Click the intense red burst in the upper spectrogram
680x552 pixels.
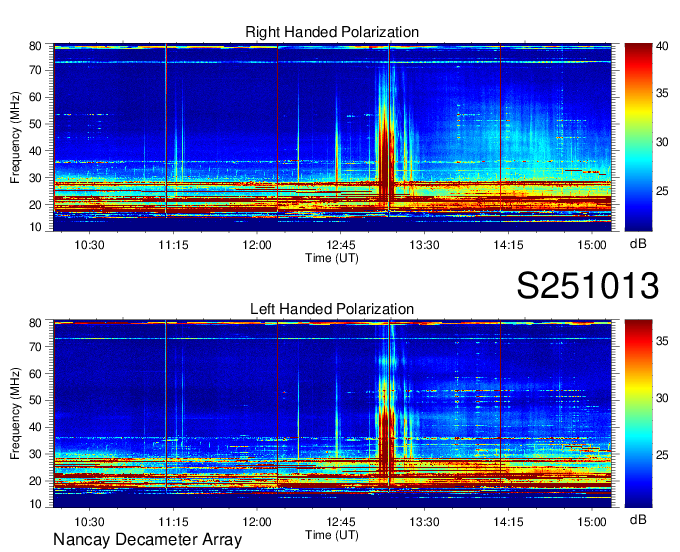[x=383, y=150]
